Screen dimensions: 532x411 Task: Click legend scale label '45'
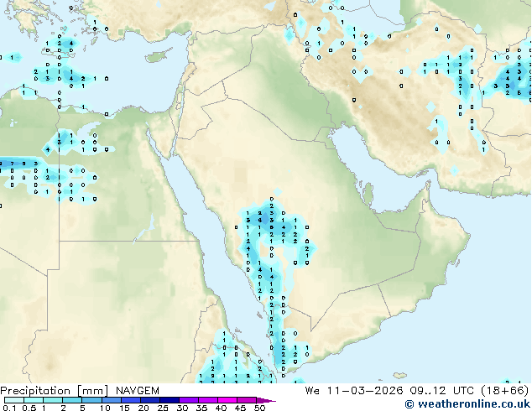point(240,408)
